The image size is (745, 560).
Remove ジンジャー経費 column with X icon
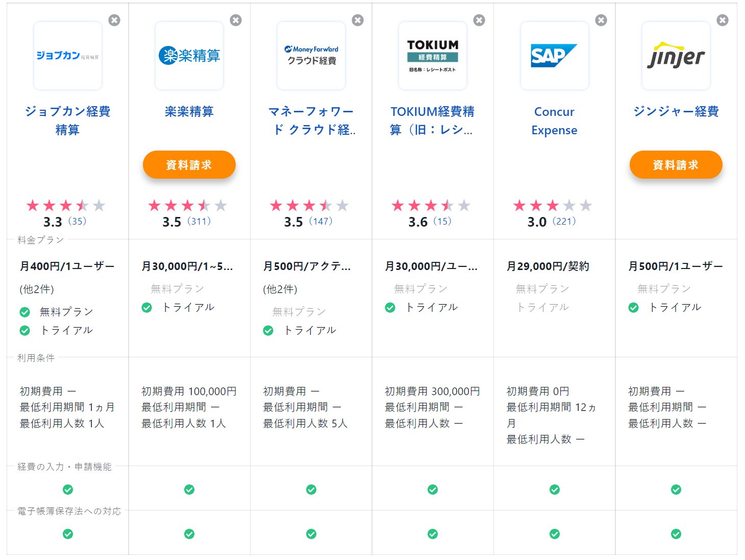click(723, 20)
